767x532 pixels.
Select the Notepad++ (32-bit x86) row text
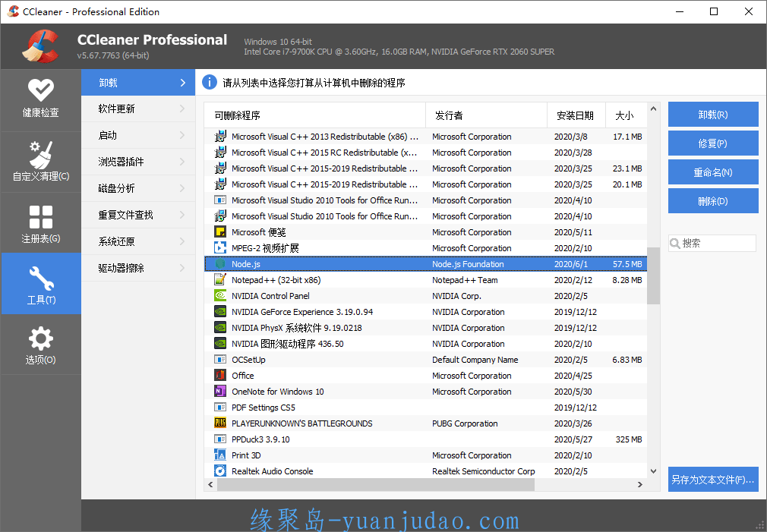click(276, 280)
